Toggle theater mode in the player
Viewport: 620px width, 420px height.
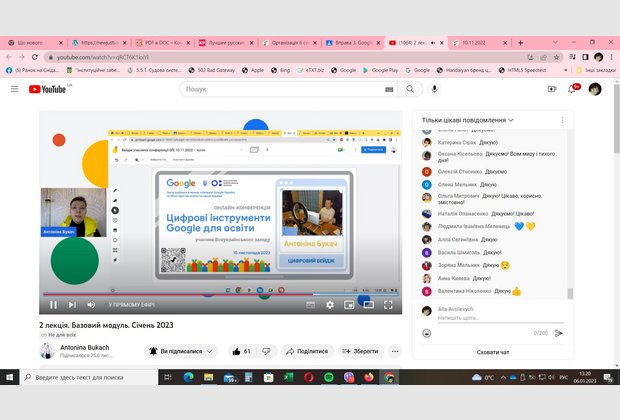click(368, 304)
